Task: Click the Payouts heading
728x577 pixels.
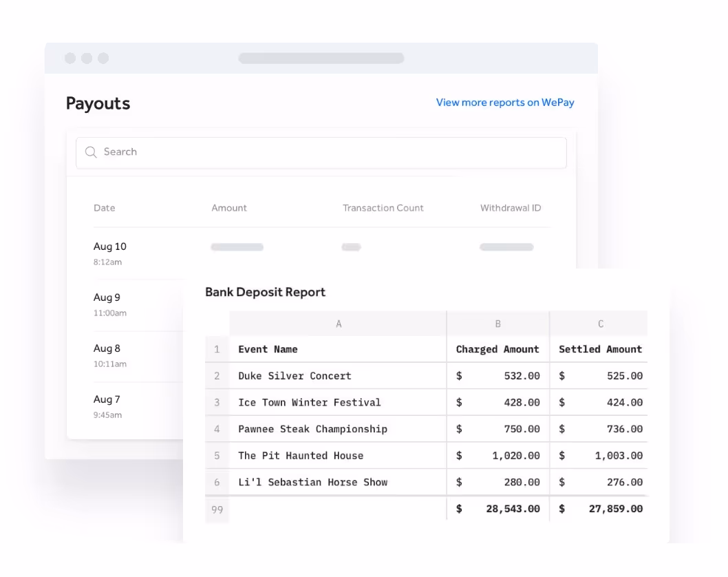Action: (98, 103)
